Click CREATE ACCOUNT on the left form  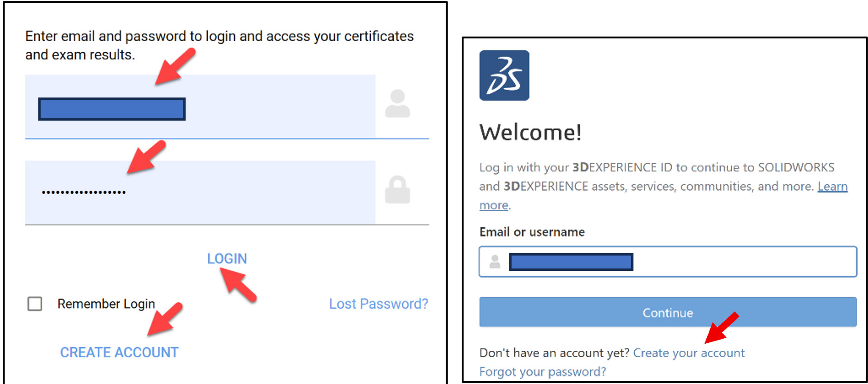[119, 352]
